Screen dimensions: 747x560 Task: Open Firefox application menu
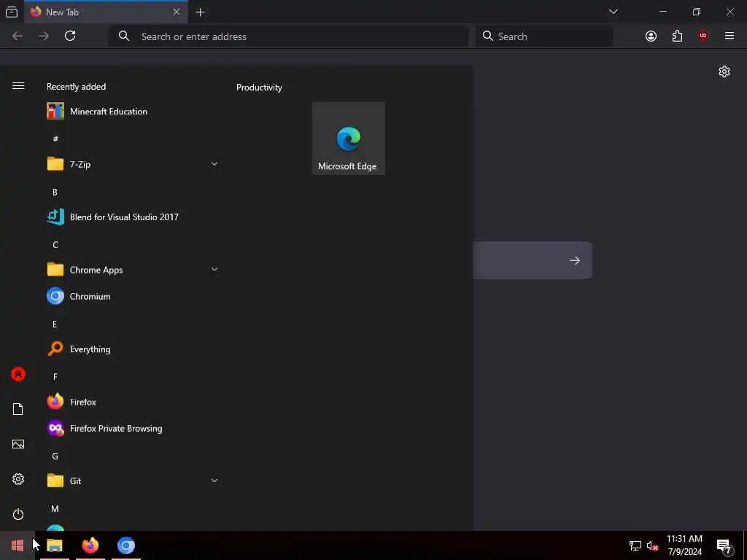click(729, 36)
